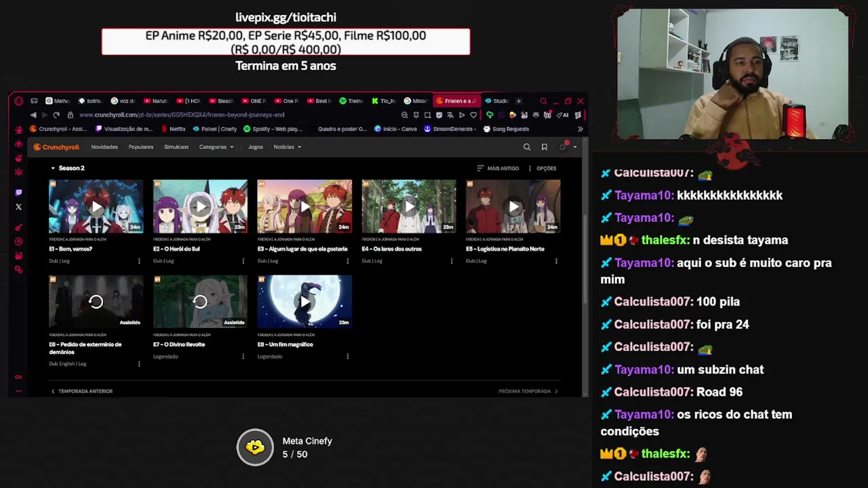Click the crunchyroll.com address bar URL
This screenshot has width=868, height=488.
click(182, 115)
